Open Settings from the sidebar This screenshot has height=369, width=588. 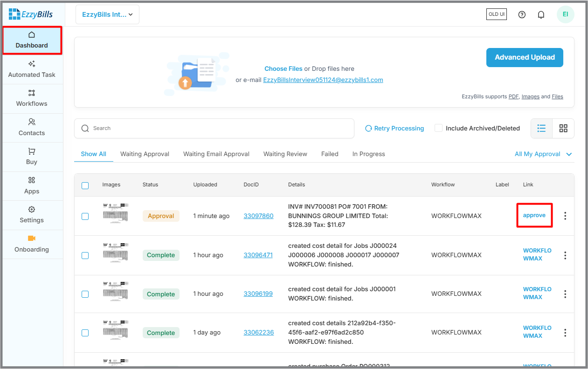(32, 215)
